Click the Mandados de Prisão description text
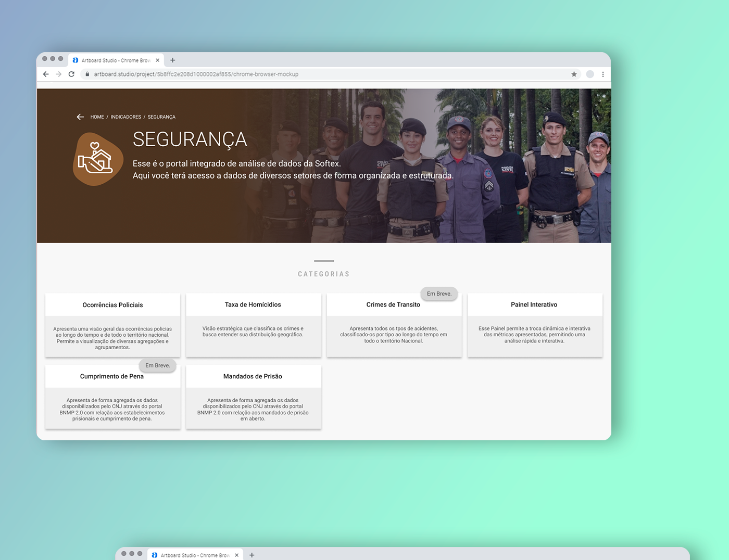The height and width of the screenshot is (560, 729). point(253,410)
